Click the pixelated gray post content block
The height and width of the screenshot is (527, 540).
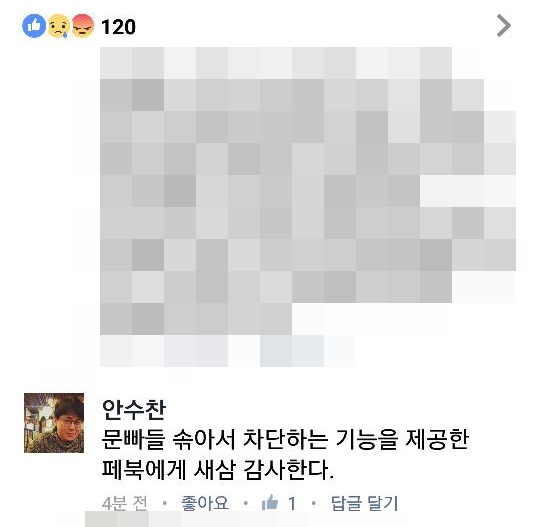tap(308, 191)
